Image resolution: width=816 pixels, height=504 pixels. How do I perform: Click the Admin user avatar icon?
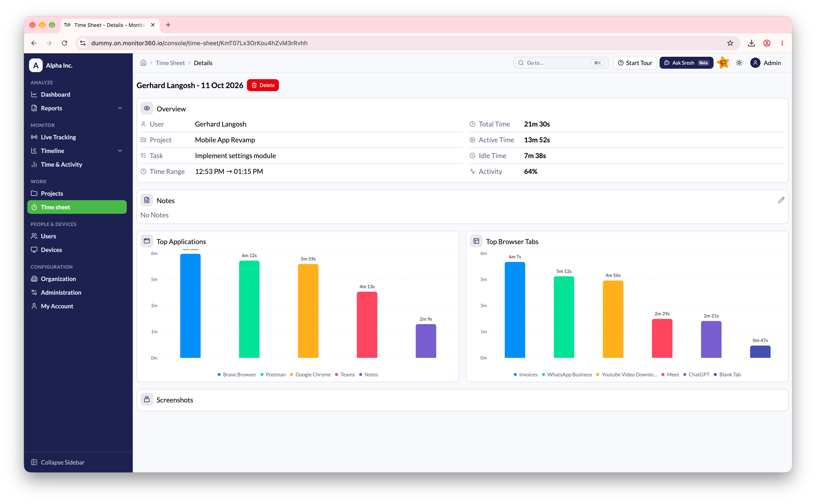[755, 63]
